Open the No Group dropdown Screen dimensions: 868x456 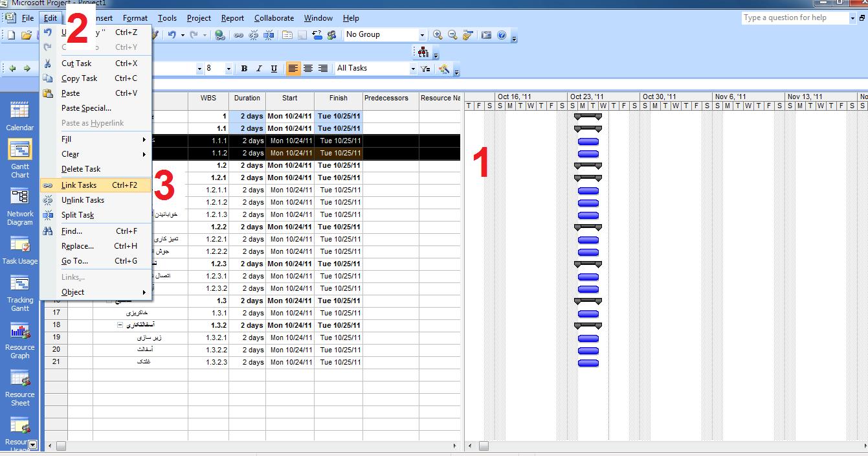click(x=422, y=35)
